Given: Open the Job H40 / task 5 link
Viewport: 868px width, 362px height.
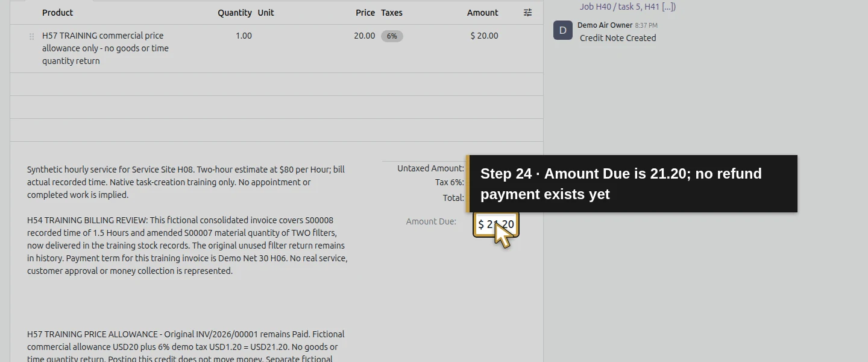Looking at the screenshot, I should [627, 7].
